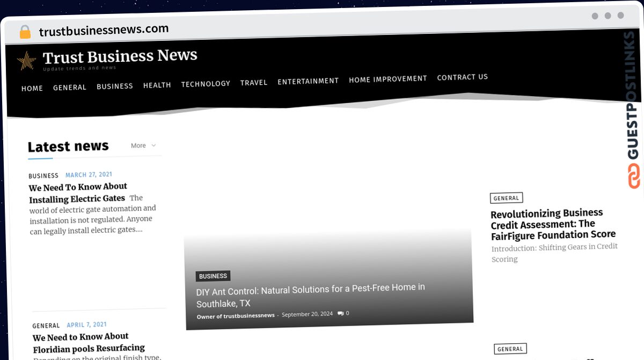Click the Trust Business News star logo
This screenshot has height=360, width=644.
26,61
